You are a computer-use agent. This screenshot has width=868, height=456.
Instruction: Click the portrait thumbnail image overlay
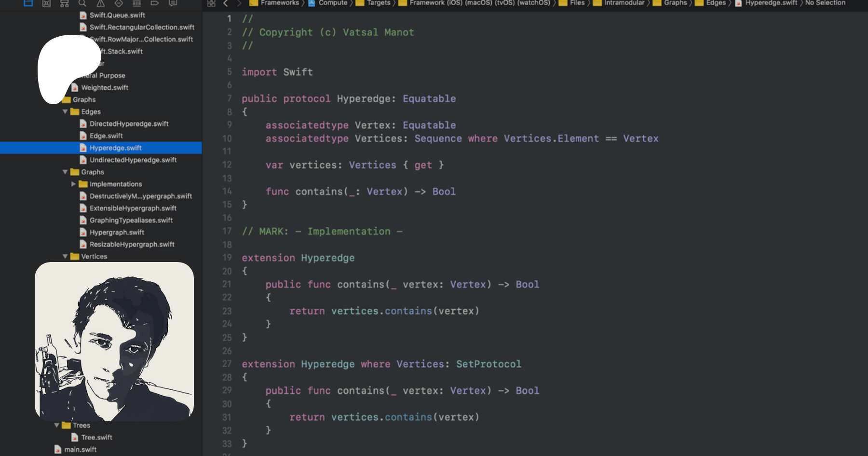click(114, 341)
